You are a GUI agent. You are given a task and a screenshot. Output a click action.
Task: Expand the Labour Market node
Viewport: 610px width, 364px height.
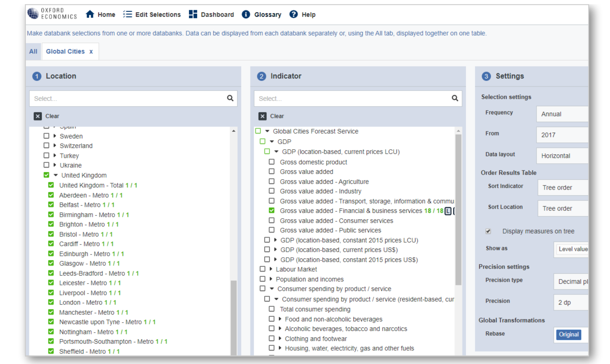(271, 269)
